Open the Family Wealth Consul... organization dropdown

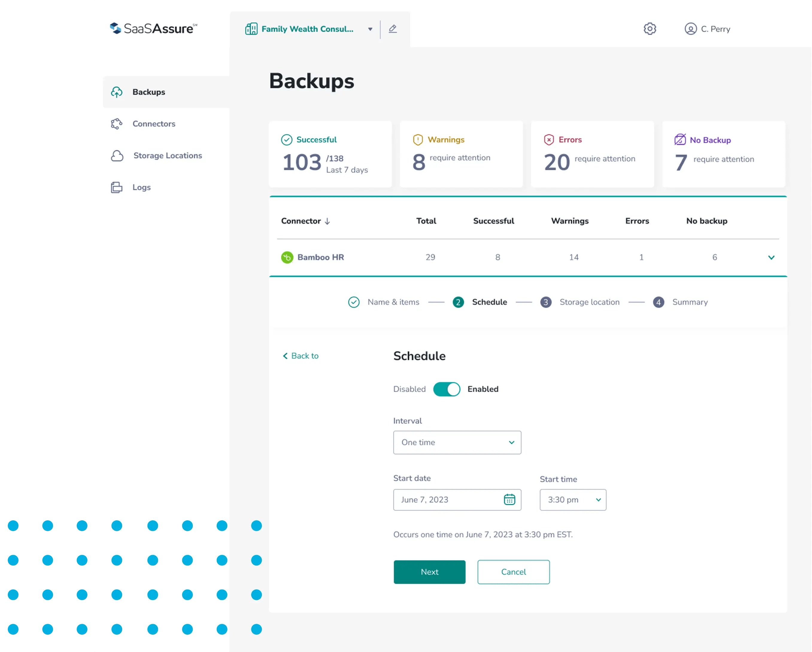[x=370, y=29]
